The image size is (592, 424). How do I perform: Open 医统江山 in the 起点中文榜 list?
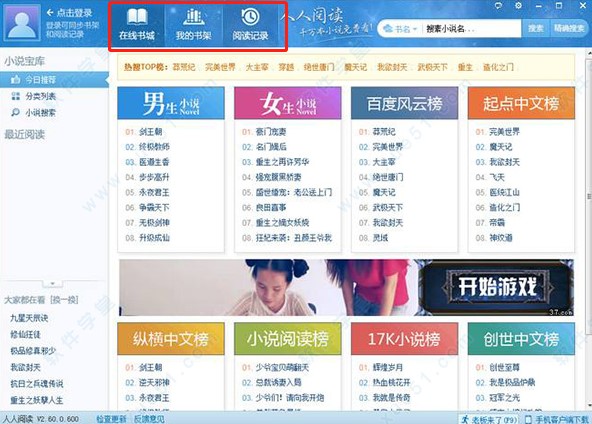[504, 192]
